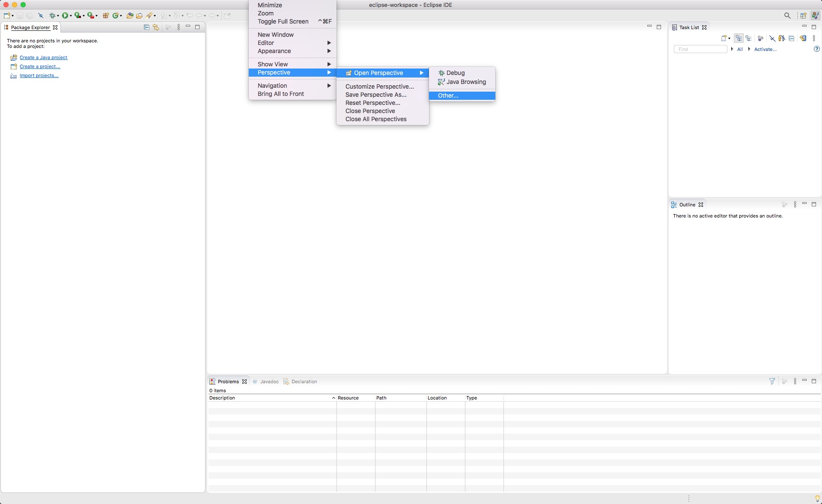Image resolution: width=822 pixels, height=504 pixels.
Task: Click the Open Task icon in toolbar
Action: [139, 15]
